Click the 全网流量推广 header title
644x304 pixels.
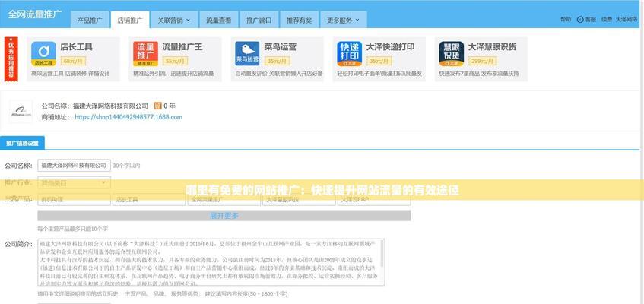[35, 14]
